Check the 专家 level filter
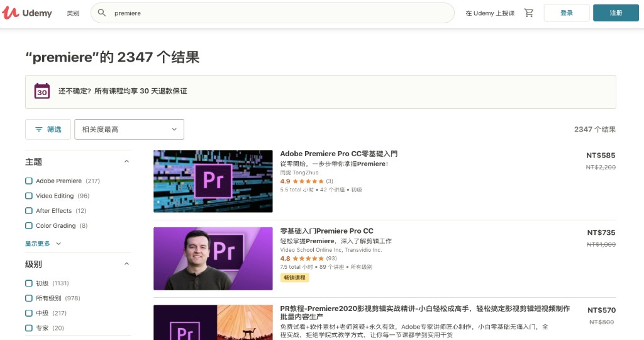644x340 pixels. pos(29,328)
